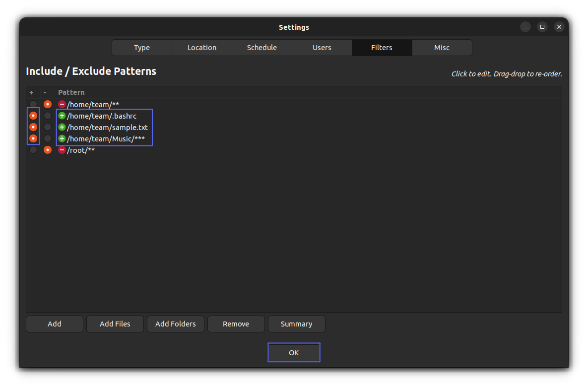Select the include radio for /home/team/**
Image resolution: width=588 pixels, height=388 pixels.
(x=33, y=104)
